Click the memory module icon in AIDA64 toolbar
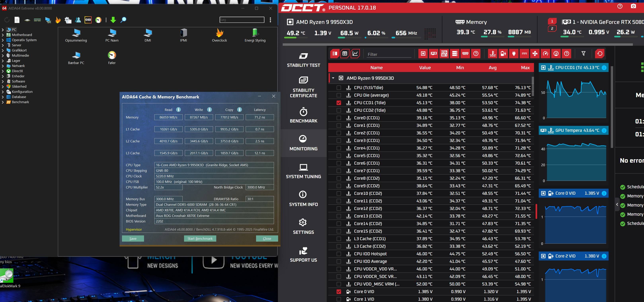Image resolution: width=644 pixels, height=302 pixels. 37,20
